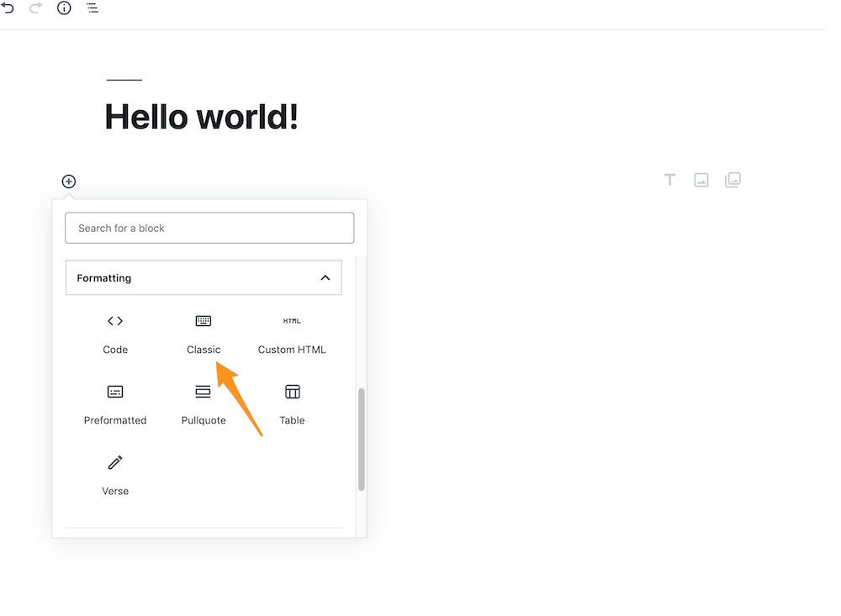Open the block navigation list view

tap(92, 8)
